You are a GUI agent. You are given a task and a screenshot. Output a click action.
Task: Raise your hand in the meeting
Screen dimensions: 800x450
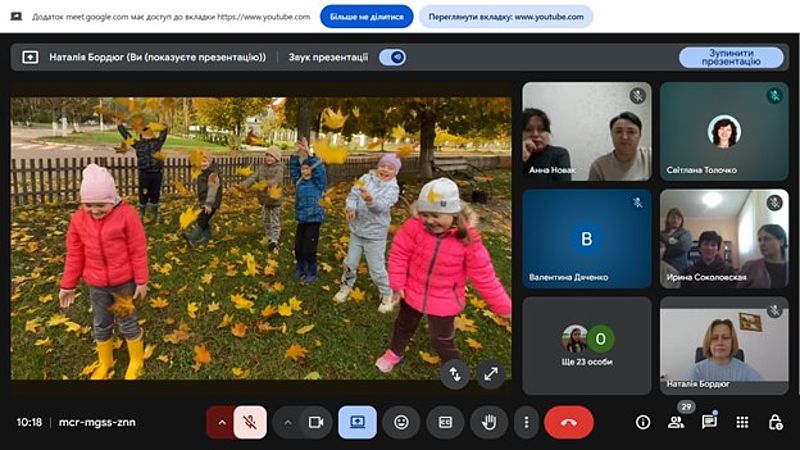click(x=489, y=422)
